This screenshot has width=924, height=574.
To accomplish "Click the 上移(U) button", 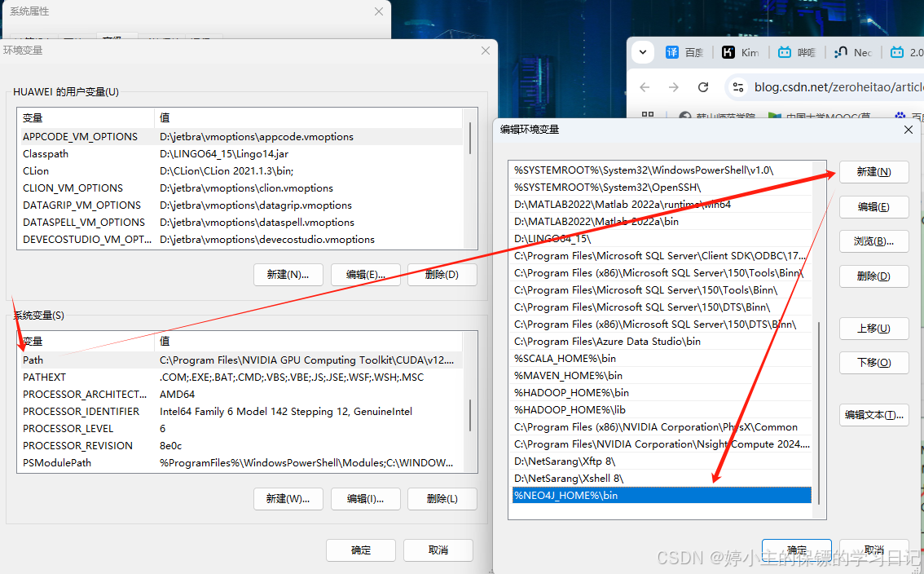I will 873,328.
